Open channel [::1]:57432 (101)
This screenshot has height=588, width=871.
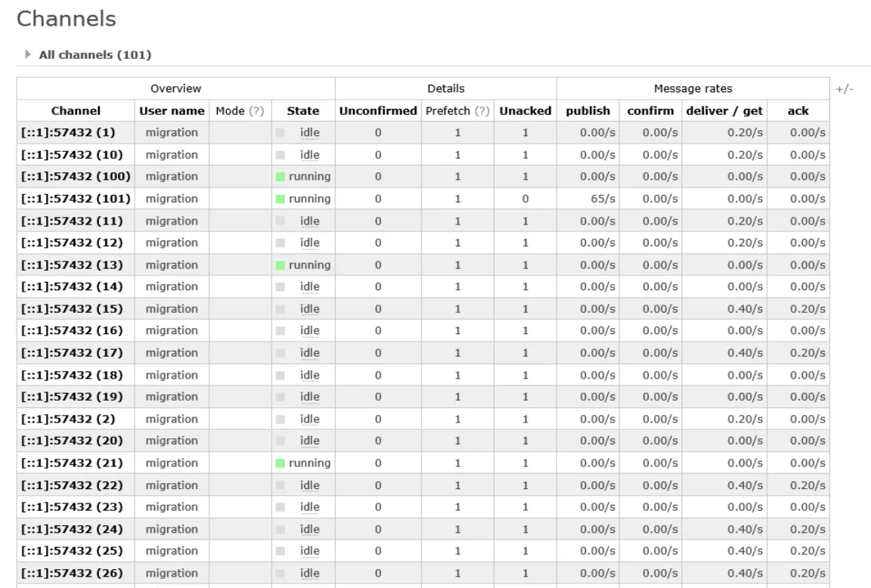click(x=76, y=198)
